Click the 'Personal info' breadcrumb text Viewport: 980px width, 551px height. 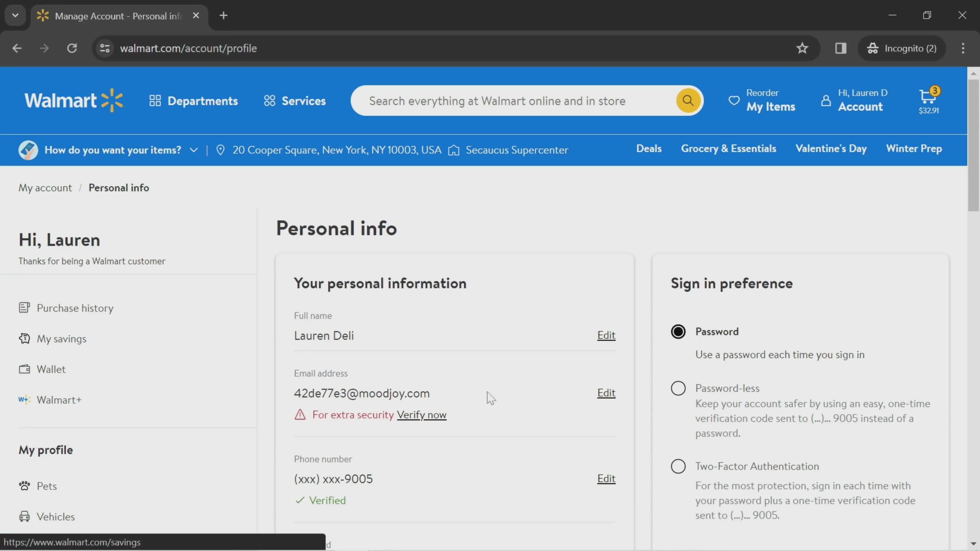click(119, 188)
